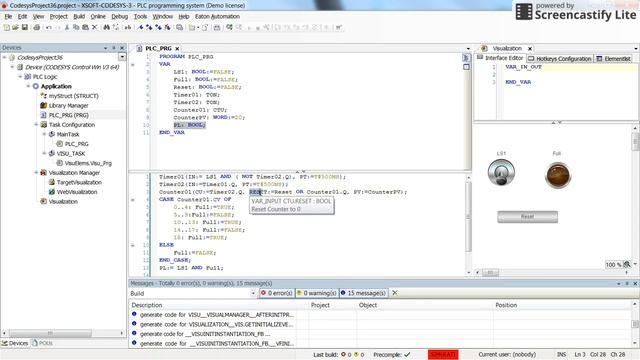Screen dimensions: 640x360
Task: Collapse the PLC Logic node
Action: coord(20,77)
